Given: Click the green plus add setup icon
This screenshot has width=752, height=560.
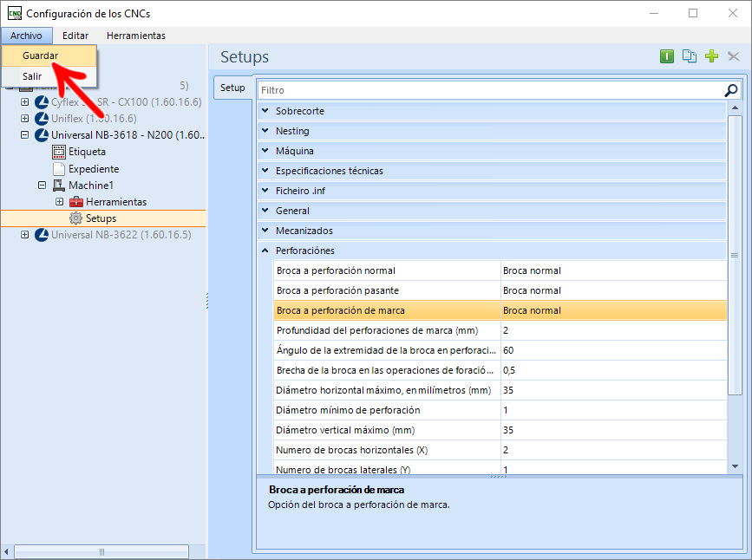Looking at the screenshot, I should coord(712,56).
